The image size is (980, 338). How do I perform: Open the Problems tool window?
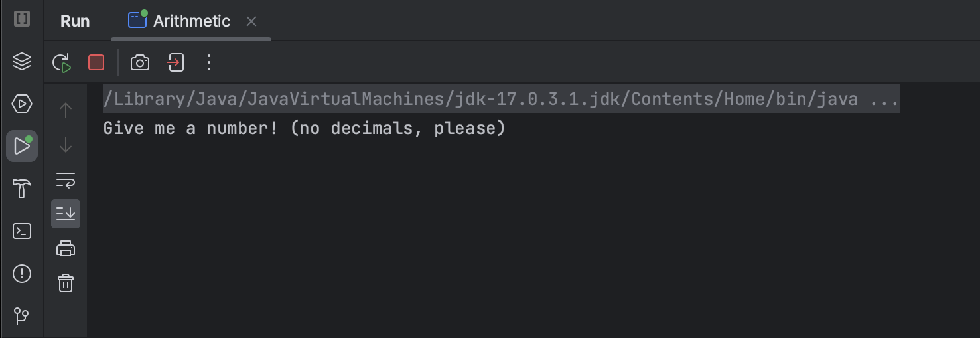click(x=22, y=274)
